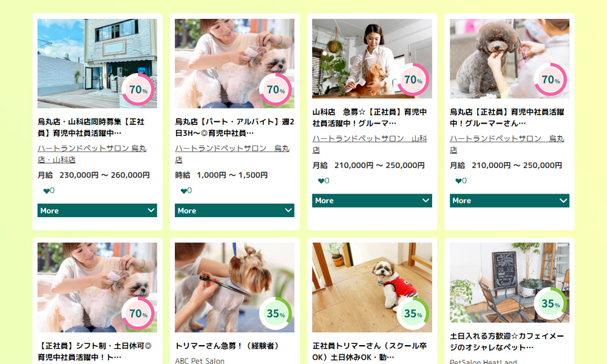Viewport: 607px width, 364px height.
Task: Open トリマーさん急募！（経験者）listing
Action: click(228, 346)
